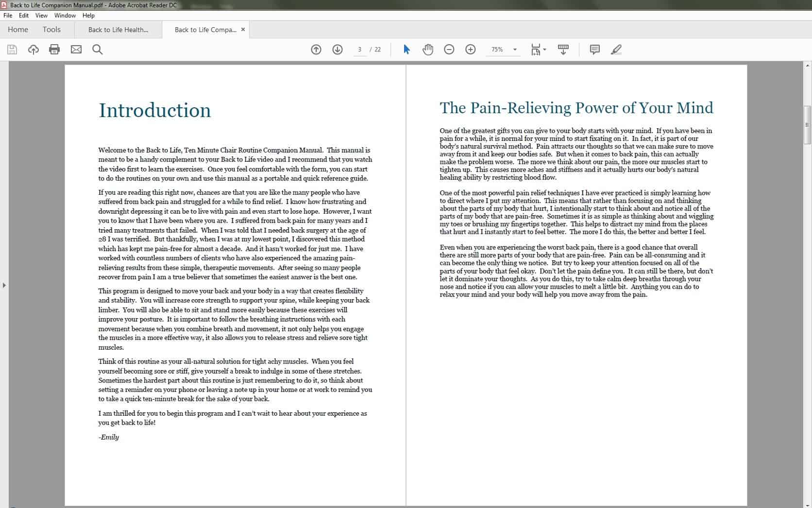Upload the document to Adobe cloud
The image size is (812, 508).
click(33, 49)
